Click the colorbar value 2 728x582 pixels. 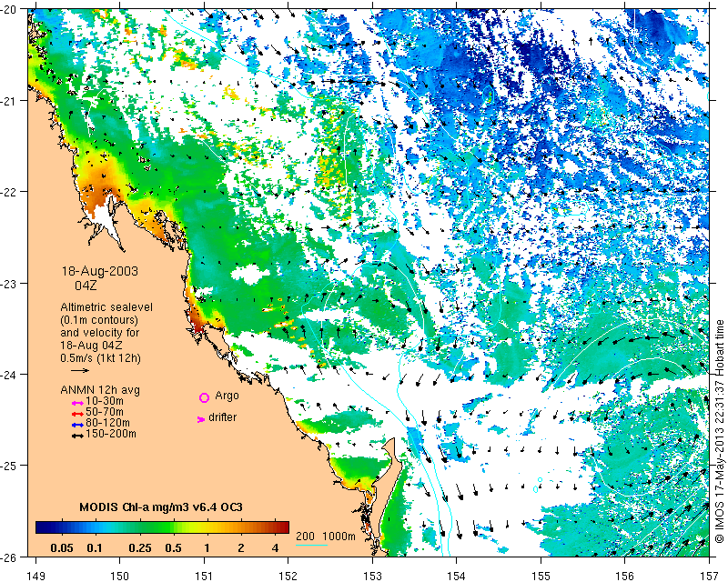pyautogui.click(x=241, y=548)
